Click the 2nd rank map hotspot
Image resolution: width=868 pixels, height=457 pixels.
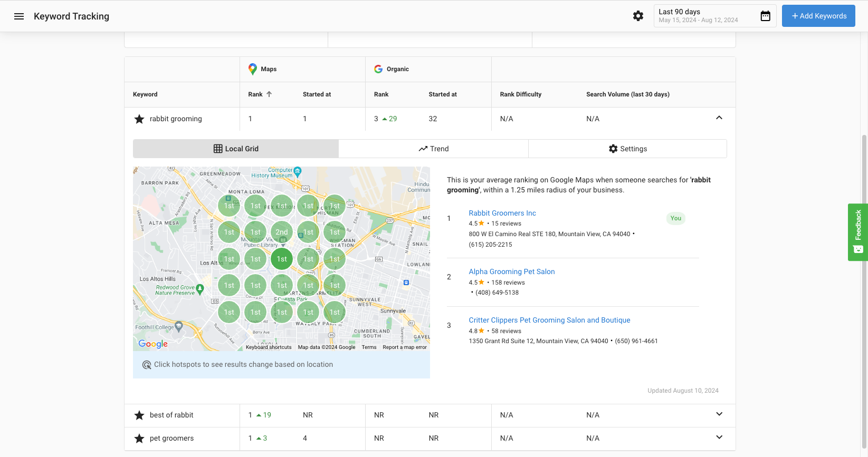[x=282, y=232]
